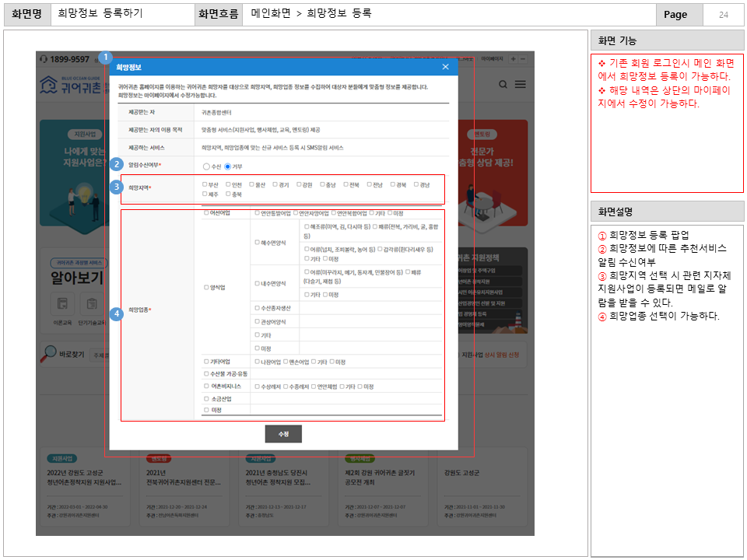Viewport: 747px width, 560px height.
Task: Check the 부산 checkbox in 희망지역
Action: pyautogui.click(x=205, y=184)
